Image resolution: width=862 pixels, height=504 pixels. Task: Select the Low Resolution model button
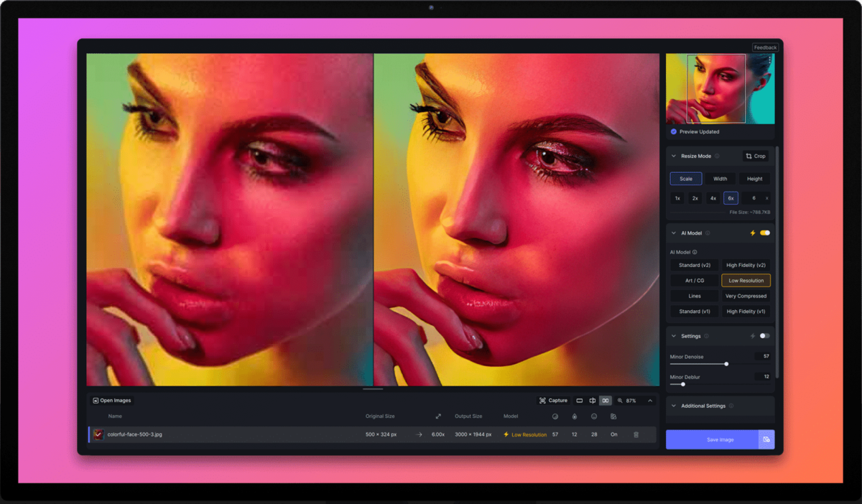point(746,281)
